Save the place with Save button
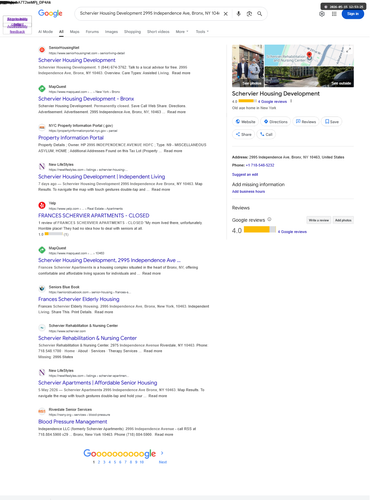374x500 pixels. [332, 122]
